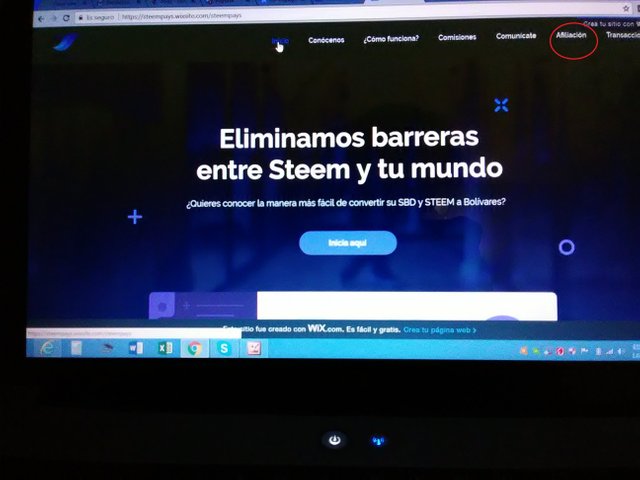
Task: Click the Inicia aquí button
Action: coord(348,243)
